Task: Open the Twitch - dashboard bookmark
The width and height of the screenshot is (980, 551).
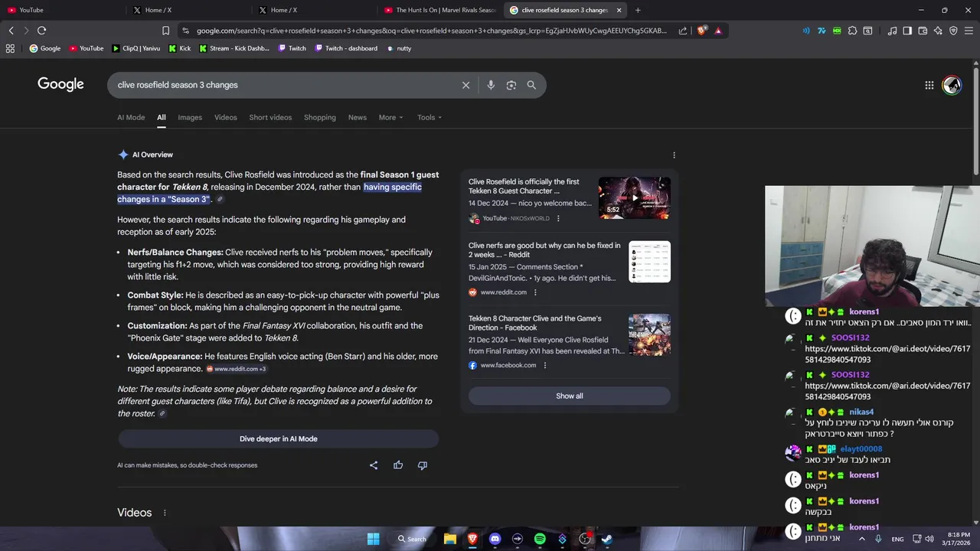Action: click(345, 48)
